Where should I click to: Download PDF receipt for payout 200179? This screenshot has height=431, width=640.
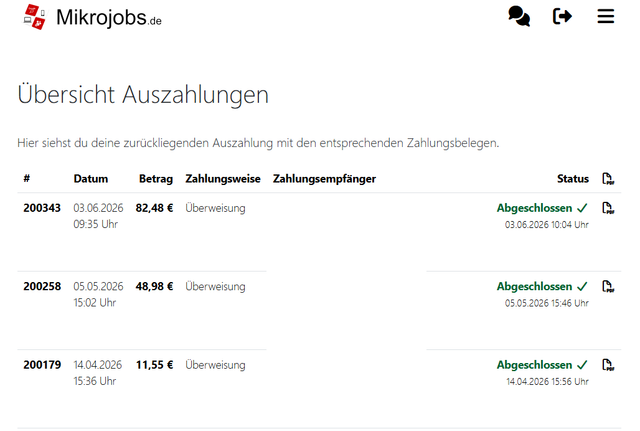coord(608,365)
